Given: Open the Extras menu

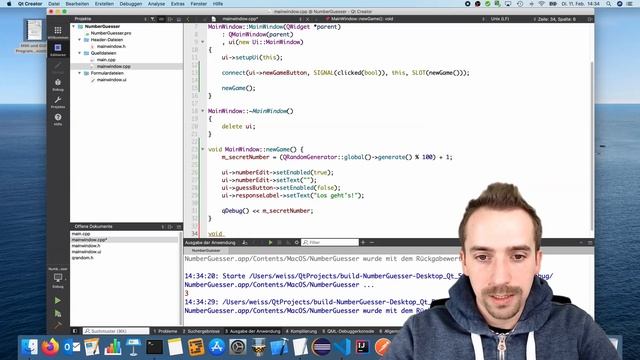Looking at the screenshot, I should (x=178, y=4).
